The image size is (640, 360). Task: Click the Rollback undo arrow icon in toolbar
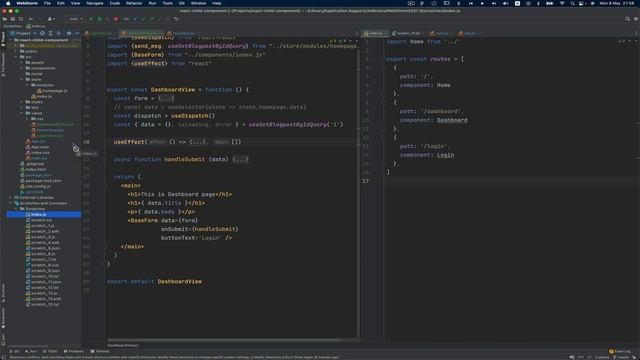coord(176,19)
